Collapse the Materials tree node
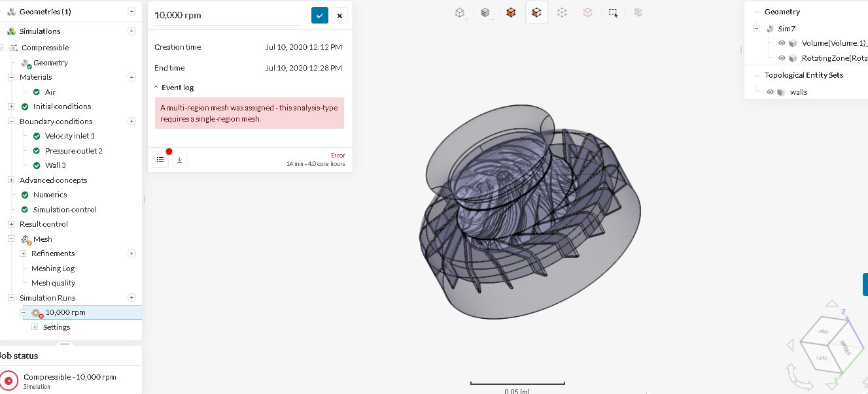 [x=11, y=77]
